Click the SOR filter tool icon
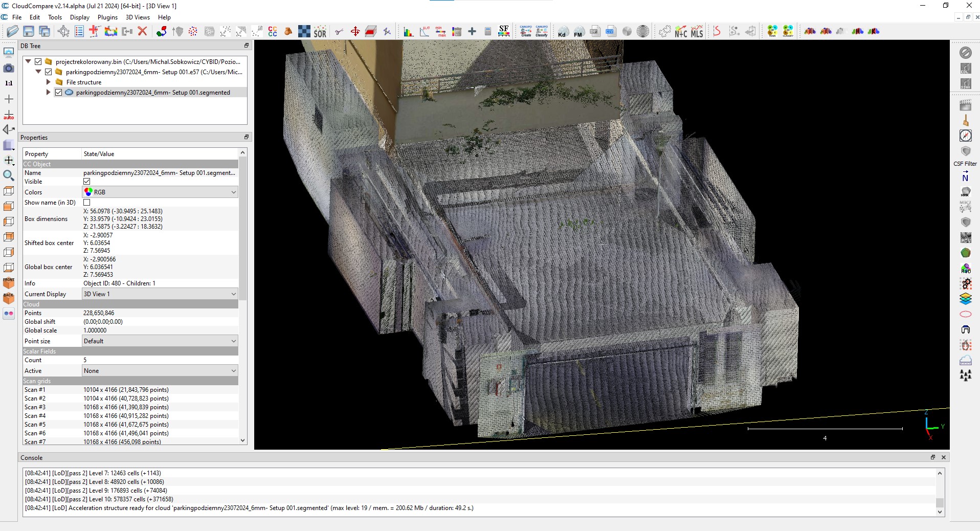 click(x=320, y=32)
